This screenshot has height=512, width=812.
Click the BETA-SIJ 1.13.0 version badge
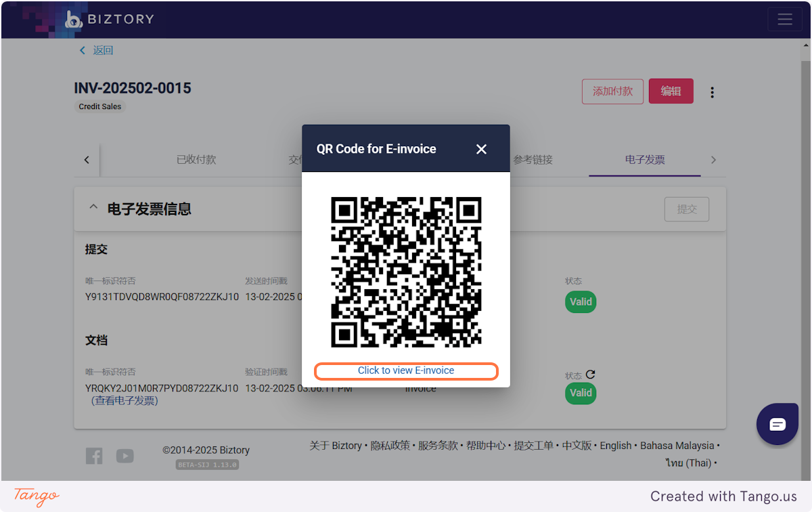pyautogui.click(x=208, y=465)
